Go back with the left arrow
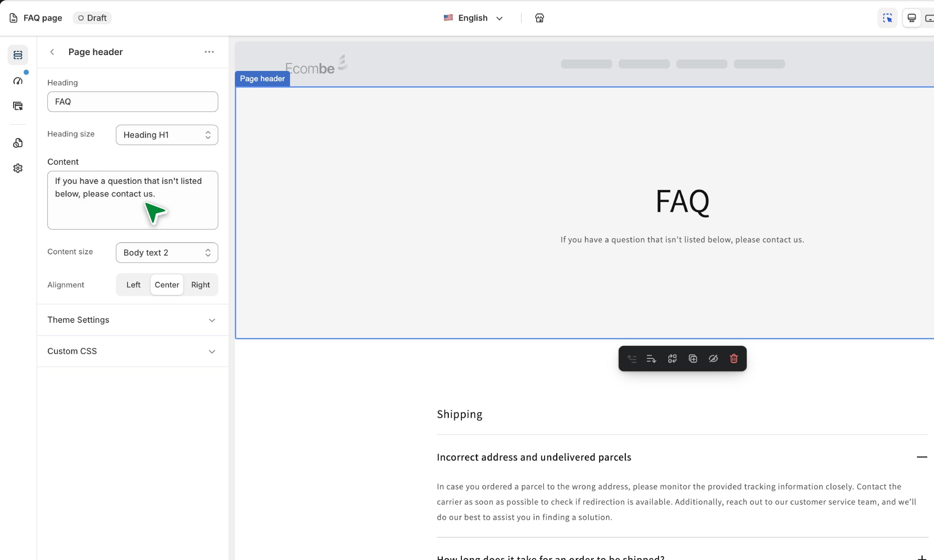The width and height of the screenshot is (934, 560). pos(52,52)
